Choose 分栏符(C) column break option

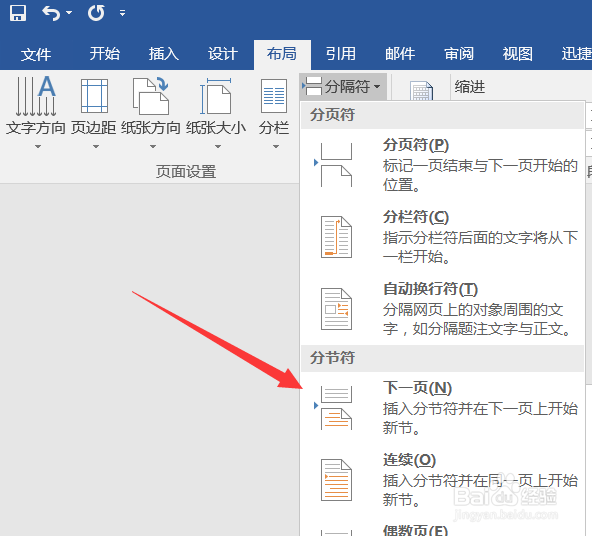tap(442, 237)
